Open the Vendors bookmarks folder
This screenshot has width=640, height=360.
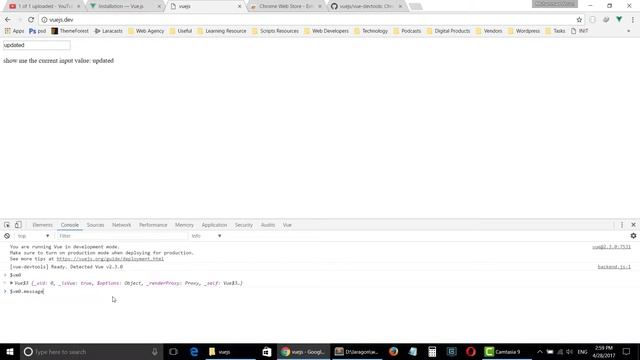(489, 31)
